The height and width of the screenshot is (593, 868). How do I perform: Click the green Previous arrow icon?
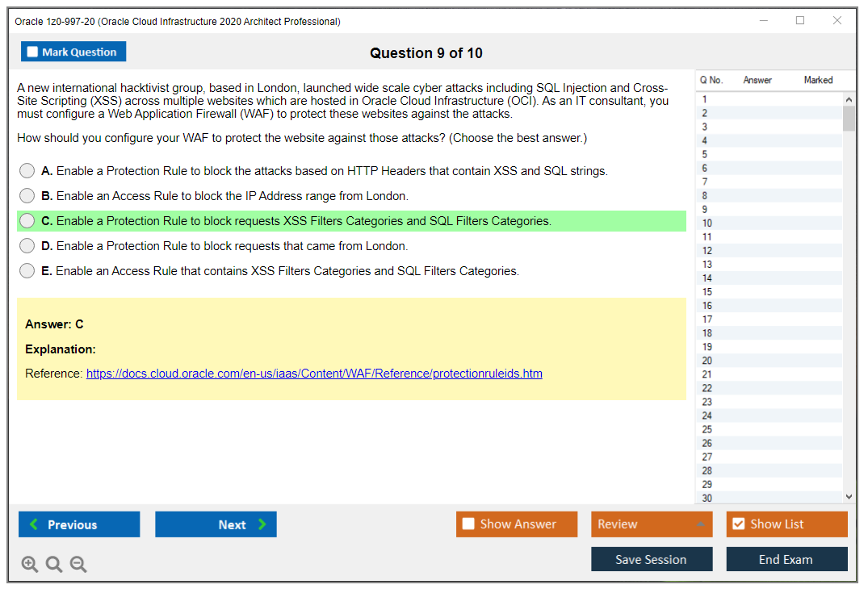[34, 524]
